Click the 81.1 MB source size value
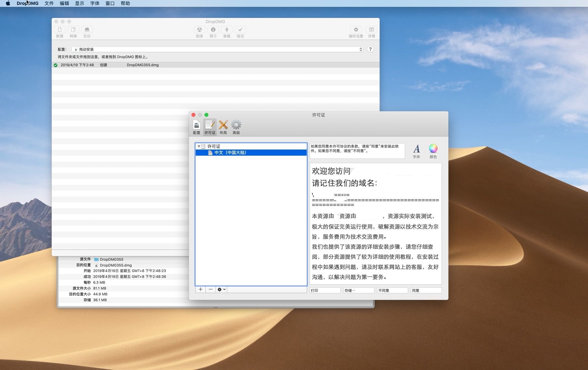Viewport: 588px width, 370px height. (x=100, y=288)
